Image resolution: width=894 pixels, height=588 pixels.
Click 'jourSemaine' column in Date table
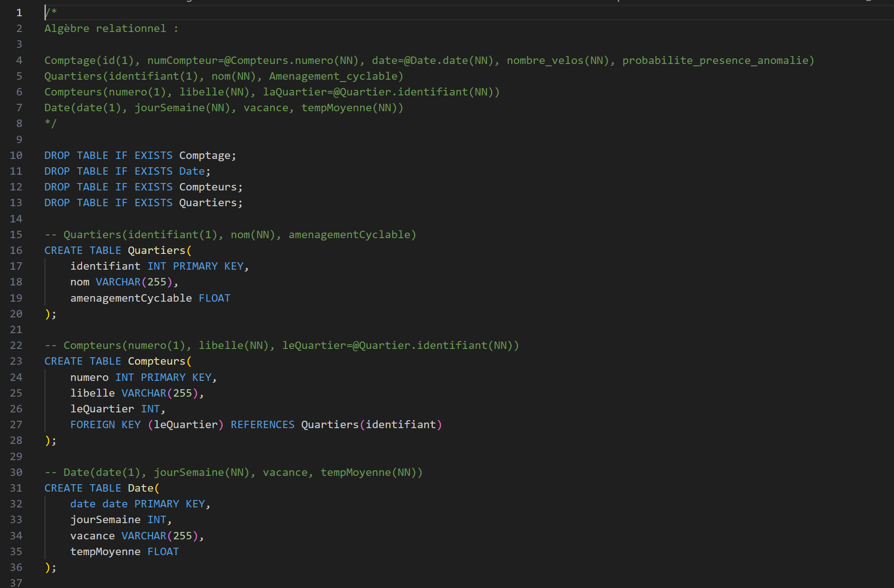(105, 520)
